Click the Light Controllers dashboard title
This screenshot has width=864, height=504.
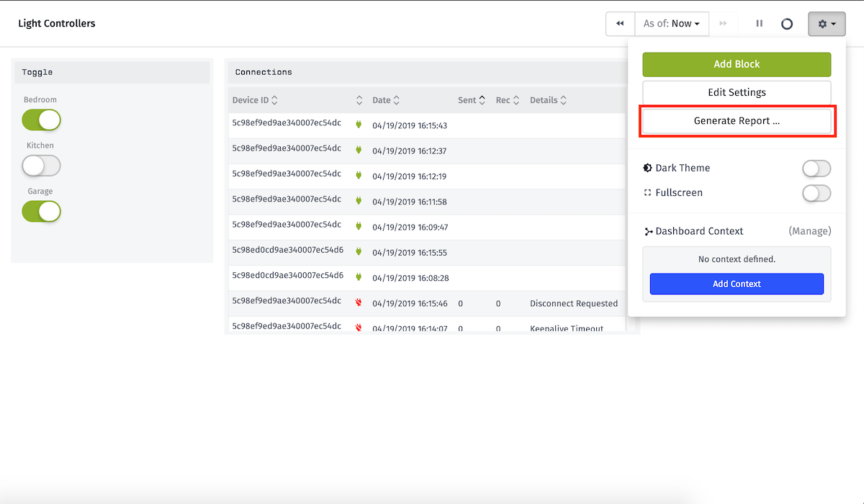click(57, 24)
